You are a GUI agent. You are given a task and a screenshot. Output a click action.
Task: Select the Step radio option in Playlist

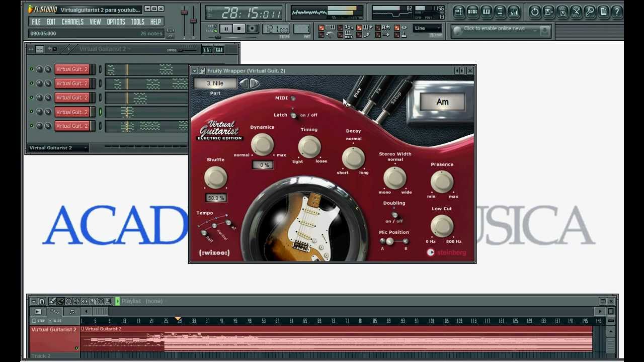[34, 321]
